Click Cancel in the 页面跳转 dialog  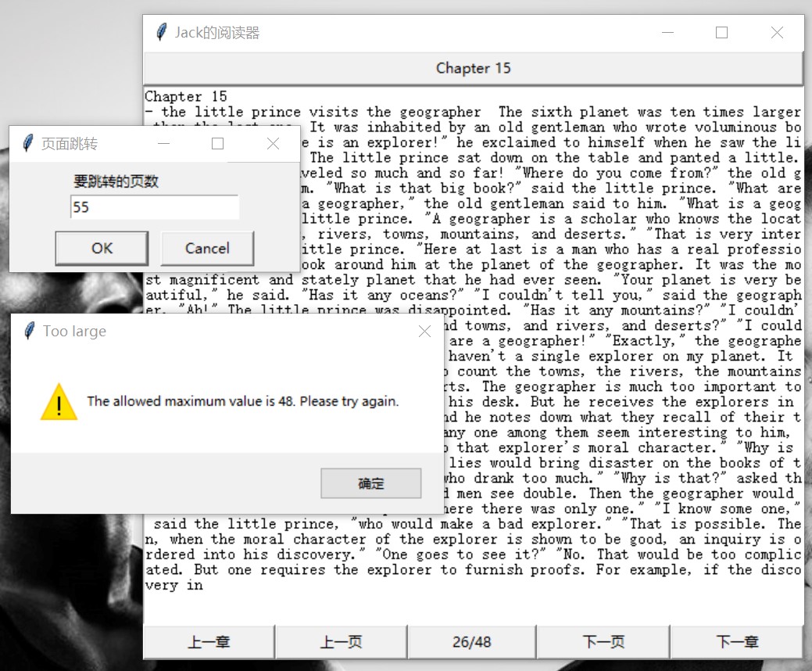pos(207,248)
